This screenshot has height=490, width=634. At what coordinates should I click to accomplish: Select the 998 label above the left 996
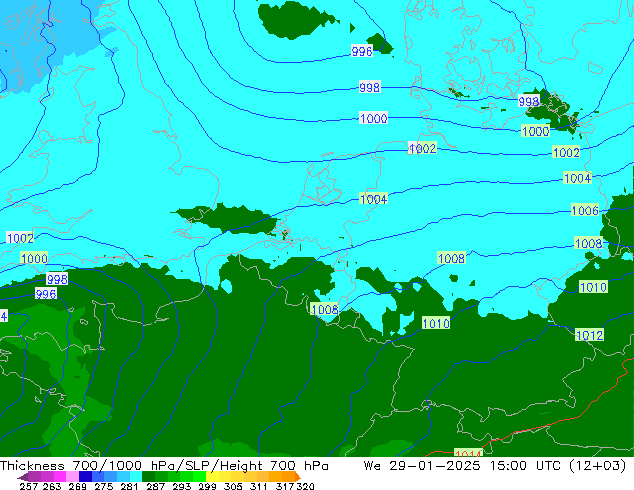57,279
